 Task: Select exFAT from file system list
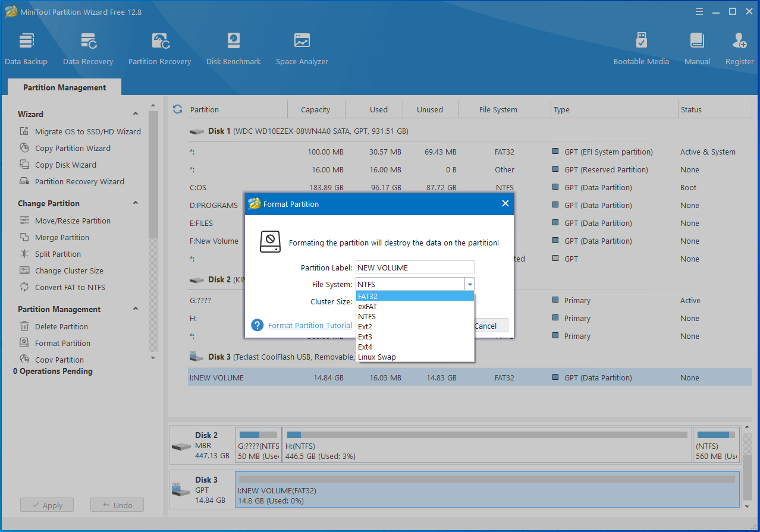pyautogui.click(x=415, y=306)
